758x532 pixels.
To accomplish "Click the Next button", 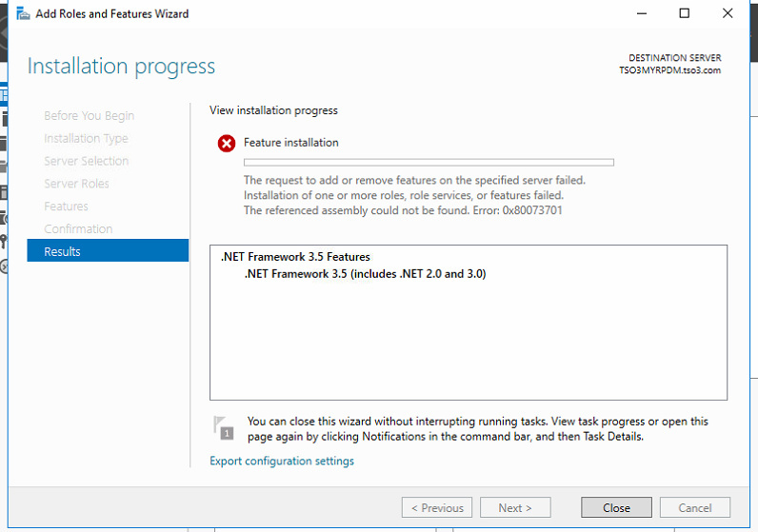I will (515, 507).
